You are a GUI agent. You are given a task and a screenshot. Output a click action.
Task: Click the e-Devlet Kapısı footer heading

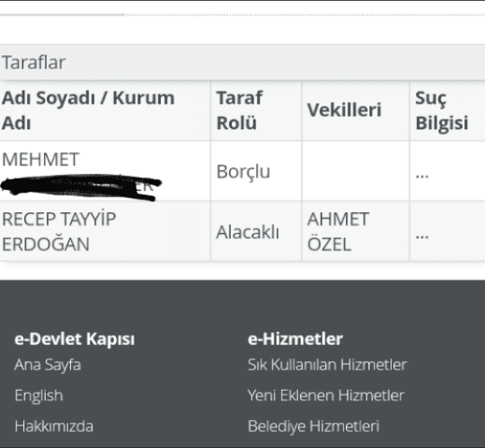click(75, 339)
